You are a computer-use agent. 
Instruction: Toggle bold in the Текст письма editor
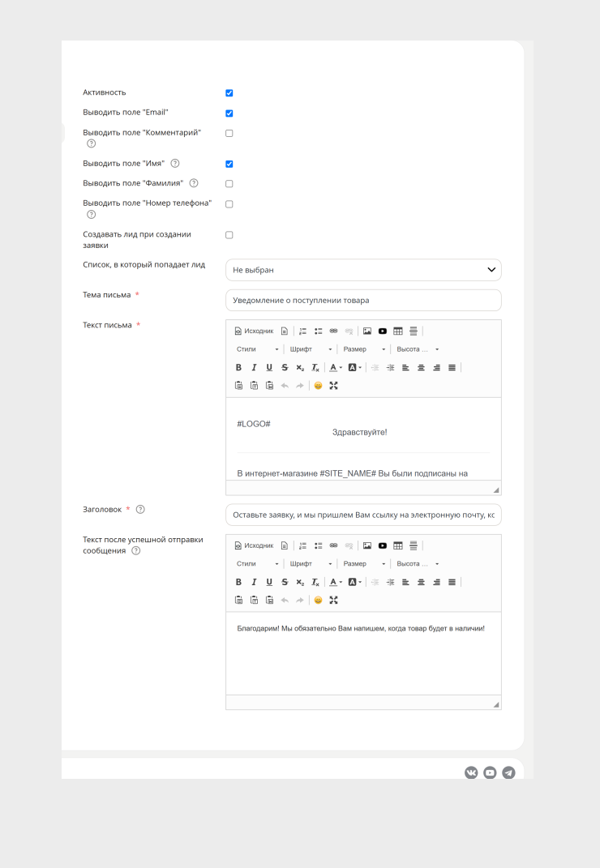pos(238,368)
